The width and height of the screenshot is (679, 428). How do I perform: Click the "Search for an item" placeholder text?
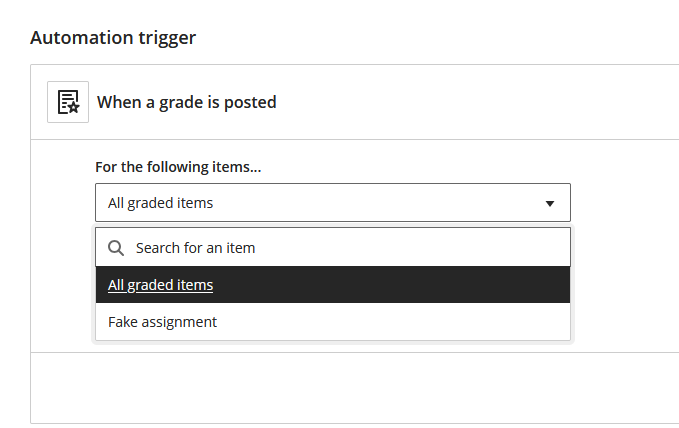point(195,247)
